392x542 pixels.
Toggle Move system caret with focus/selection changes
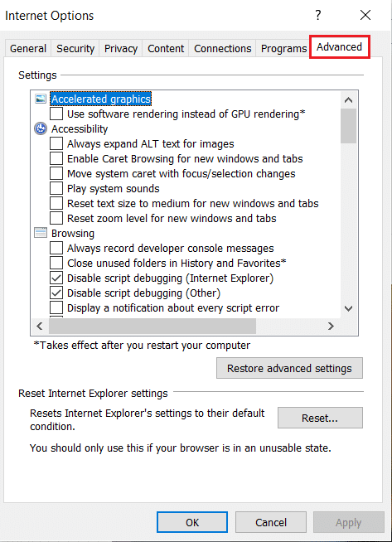coord(56,173)
